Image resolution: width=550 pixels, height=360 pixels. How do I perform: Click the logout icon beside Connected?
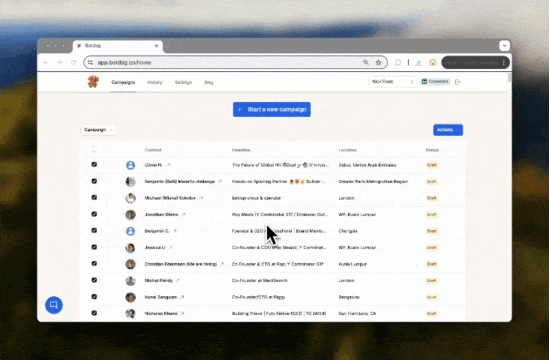pos(457,82)
